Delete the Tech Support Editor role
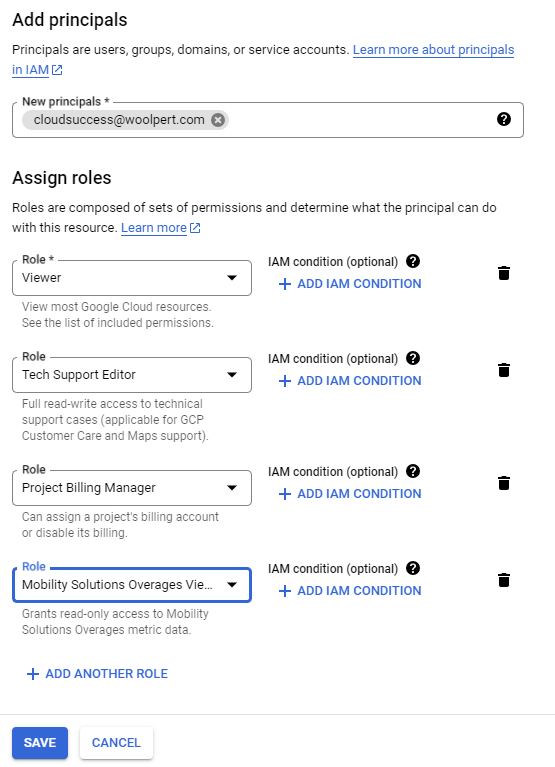This screenshot has height=767, width=555. (x=504, y=370)
